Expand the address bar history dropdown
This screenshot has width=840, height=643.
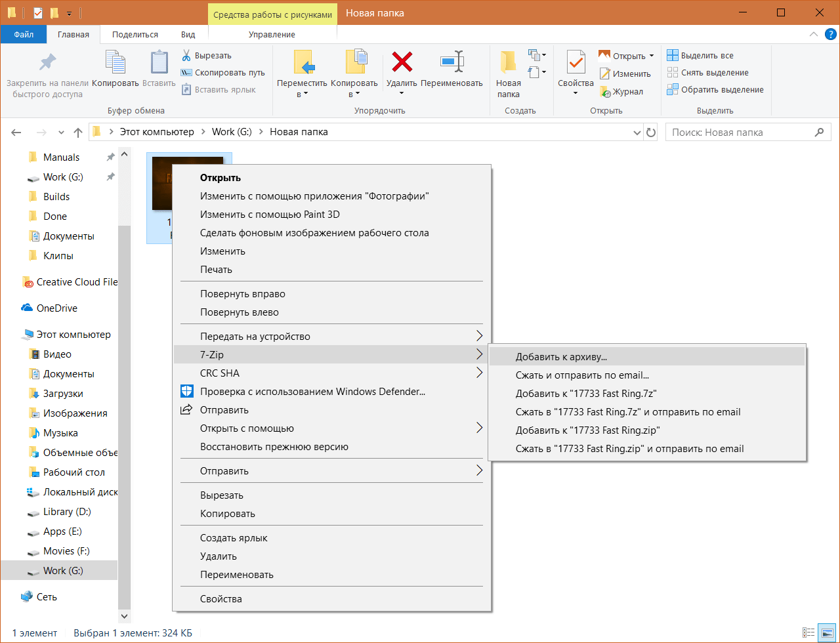click(637, 133)
